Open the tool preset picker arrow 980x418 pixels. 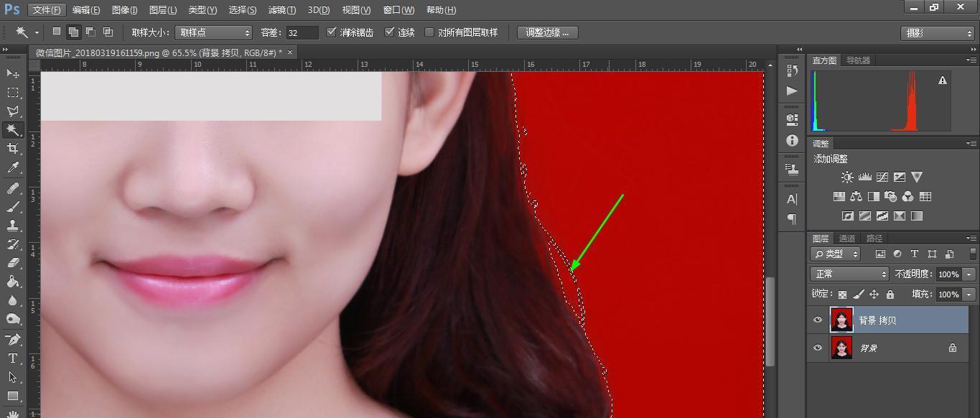click(x=37, y=33)
